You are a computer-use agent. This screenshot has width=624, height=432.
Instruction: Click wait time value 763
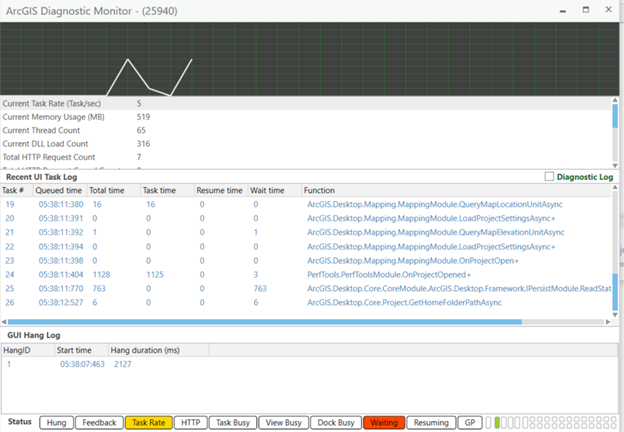260,288
